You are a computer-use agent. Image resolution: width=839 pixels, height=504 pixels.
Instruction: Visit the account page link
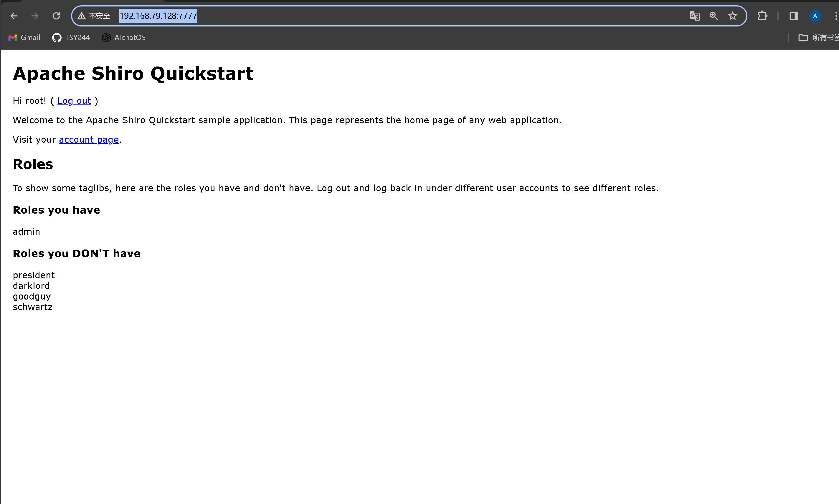[x=89, y=139]
